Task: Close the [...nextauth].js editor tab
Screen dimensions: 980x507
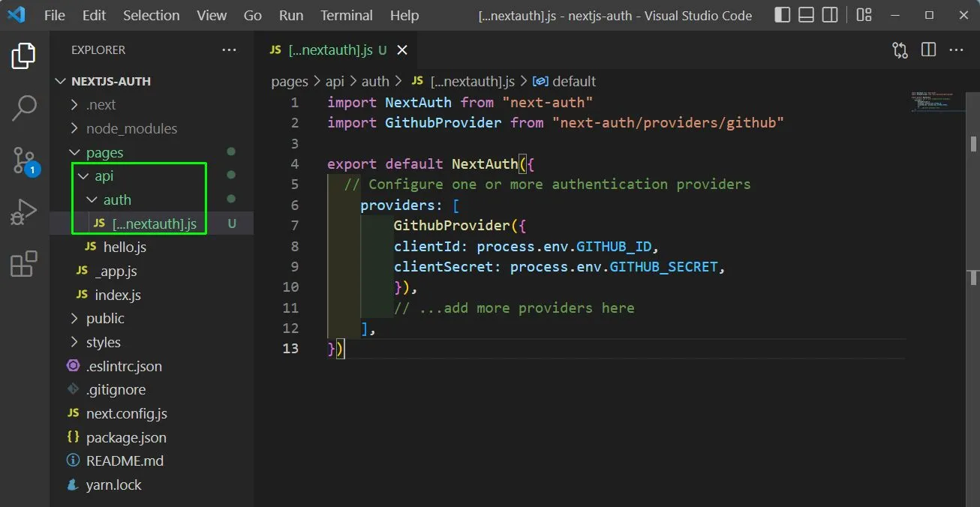Action: tap(402, 50)
